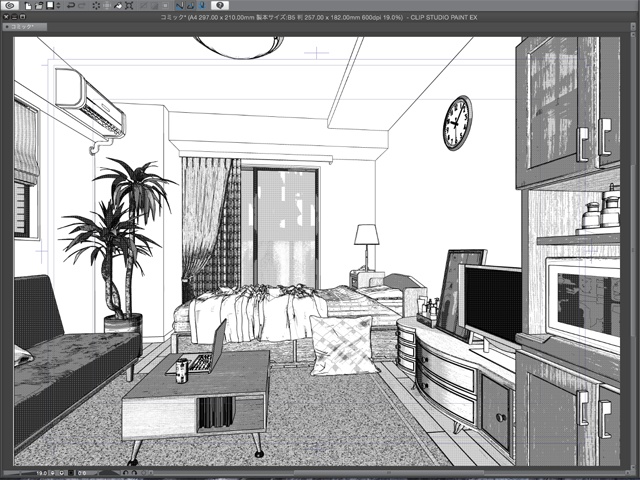Undo the last action
This screenshot has width=640, height=480.
point(71,6)
